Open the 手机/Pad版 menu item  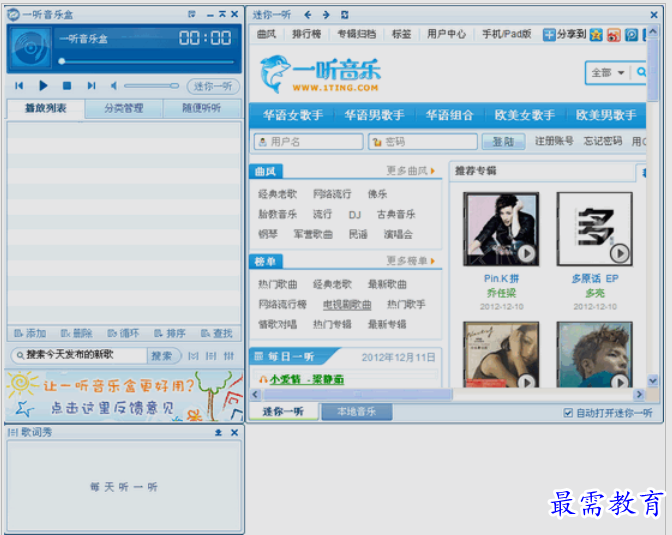click(x=507, y=34)
